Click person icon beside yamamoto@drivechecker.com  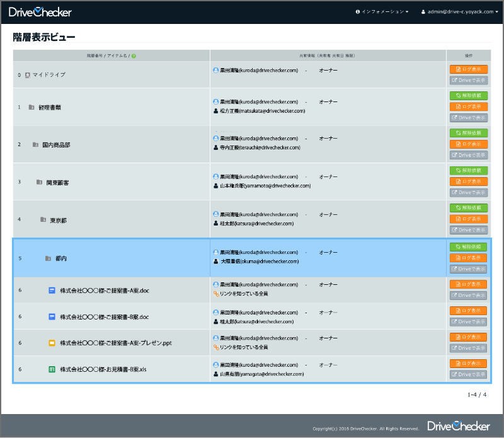pos(216,186)
